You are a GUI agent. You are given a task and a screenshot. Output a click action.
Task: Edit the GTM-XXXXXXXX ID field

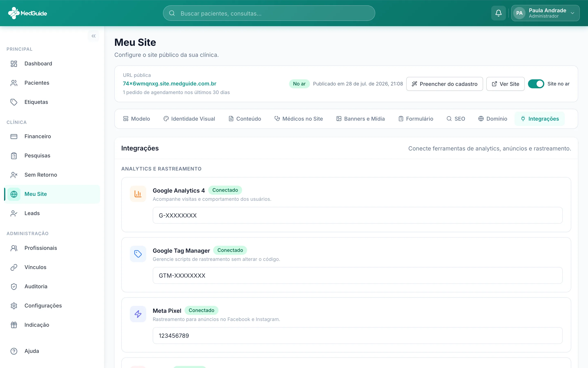coord(357,276)
